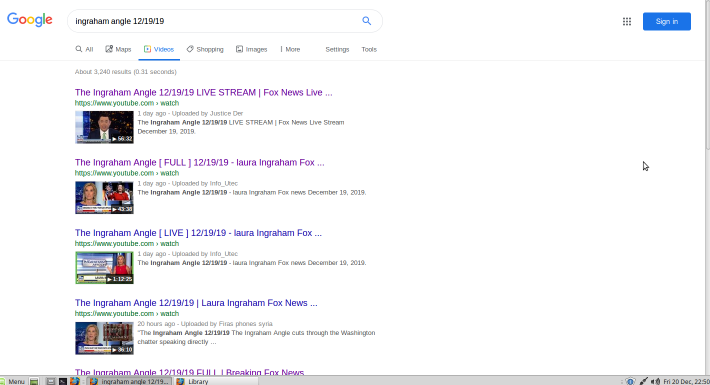This screenshot has width=710, height=385.
Task: Play the 36:10 video thumbnail by Firas phones syria
Action: click(104, 338)
